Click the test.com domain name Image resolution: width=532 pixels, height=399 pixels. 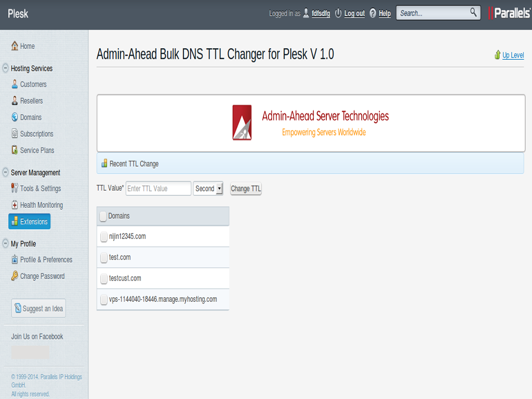pyautogui.click(x=120, y=257)
